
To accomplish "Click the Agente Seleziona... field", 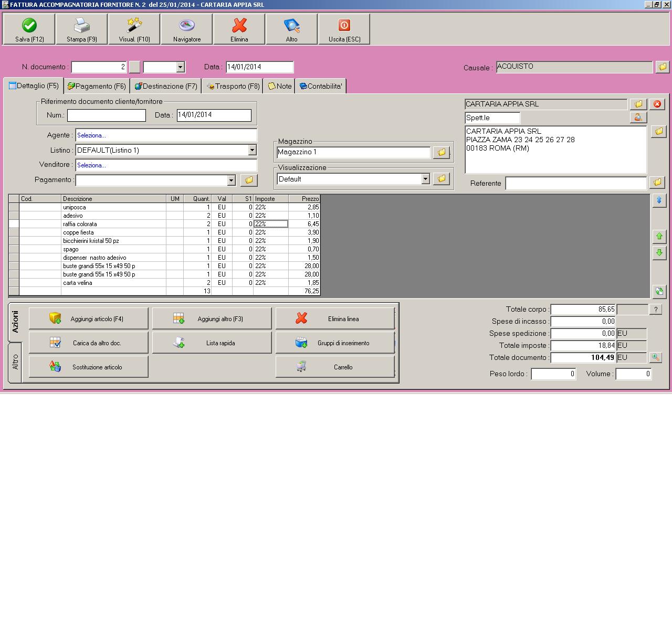I will pyautogui.click(x=166, y=135).
